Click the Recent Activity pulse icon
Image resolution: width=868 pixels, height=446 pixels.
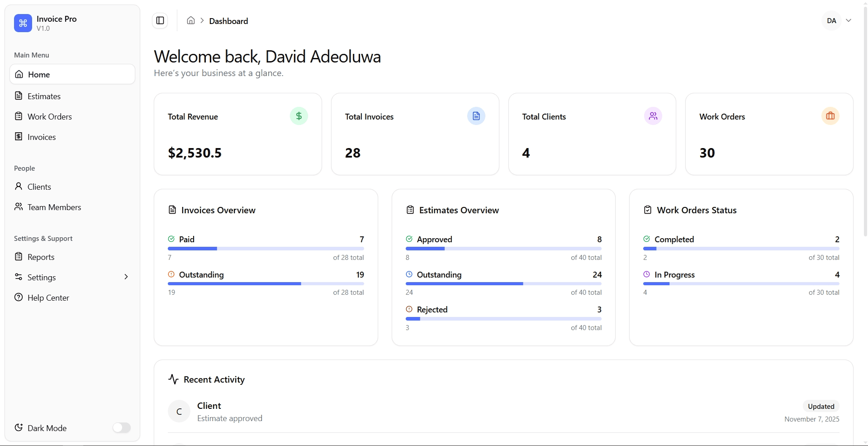coord(174,379)
